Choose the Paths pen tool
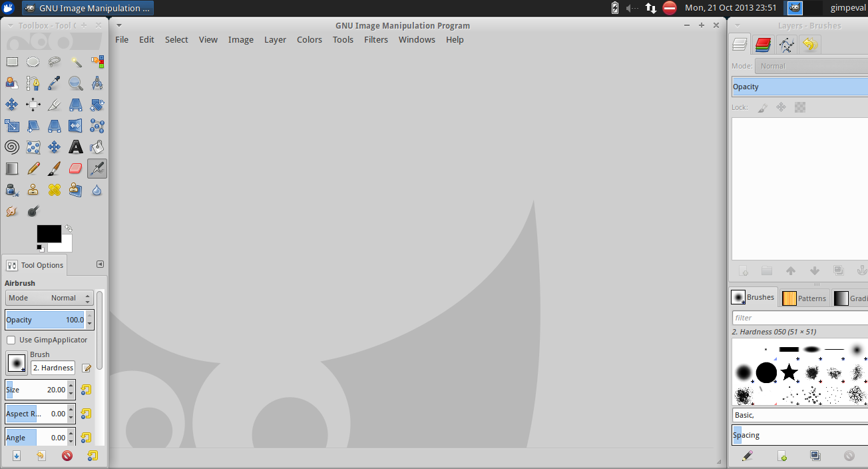The height and width of the screenshot is (469, 868). pos(33,83)
